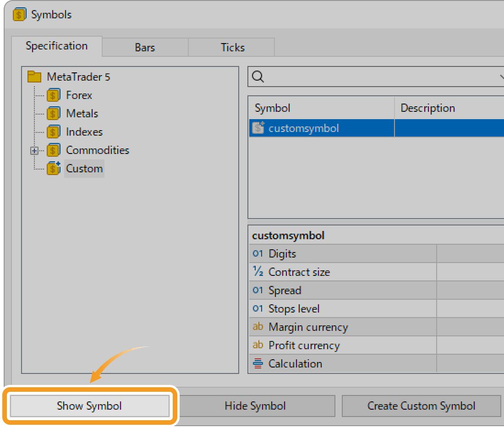The height and width of the screenshot is (428, 504).
Task: Expand the Commodities tree node
Action: tap(34, 150)
